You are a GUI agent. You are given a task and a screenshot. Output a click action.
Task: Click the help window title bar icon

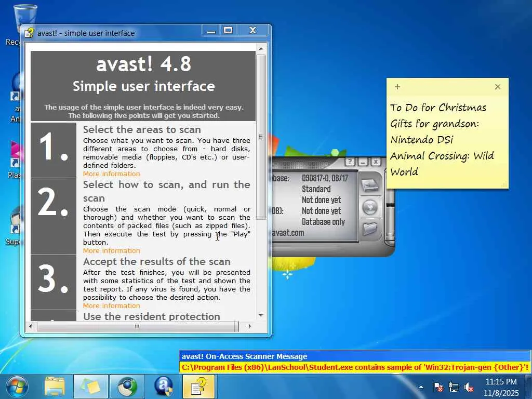tap(29, 33)
